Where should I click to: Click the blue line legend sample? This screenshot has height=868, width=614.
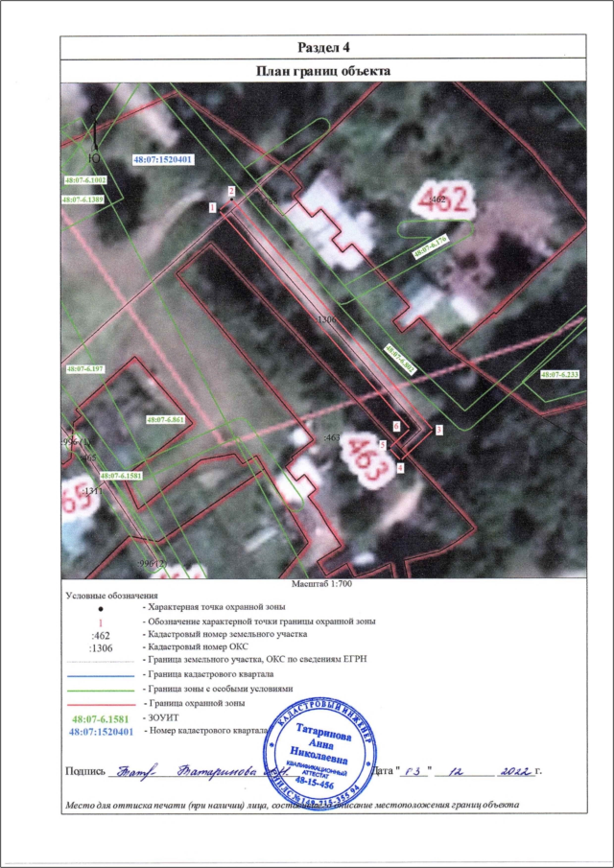tap(101, 676)
